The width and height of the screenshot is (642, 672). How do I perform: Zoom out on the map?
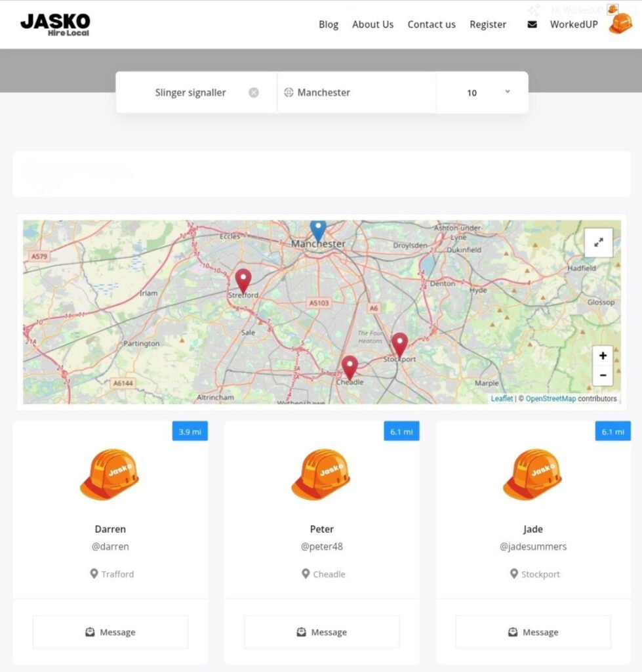pyautogui.click(x=602, y=375)
